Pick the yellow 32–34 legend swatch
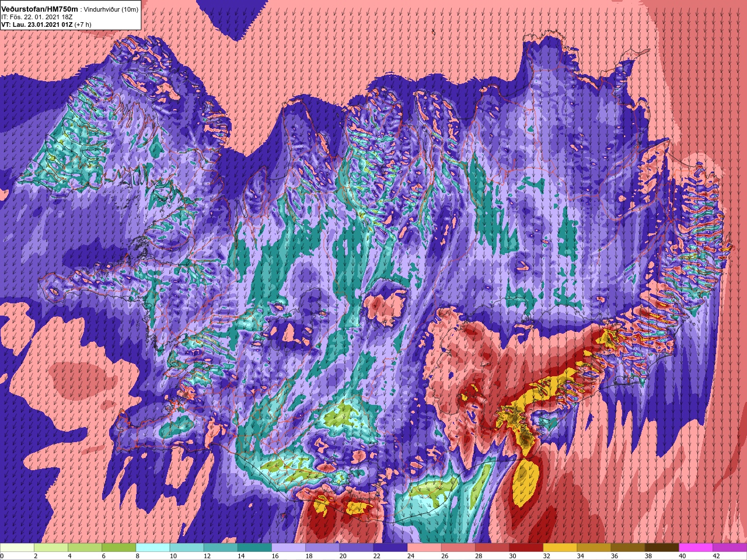Viewport: 747px width, 560px height. 560,548
